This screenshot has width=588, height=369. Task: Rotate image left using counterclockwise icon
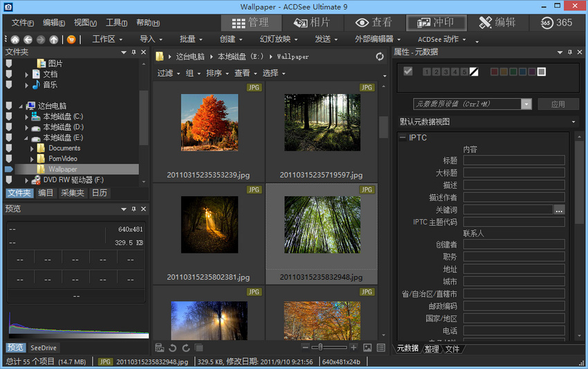coord(172,348)
